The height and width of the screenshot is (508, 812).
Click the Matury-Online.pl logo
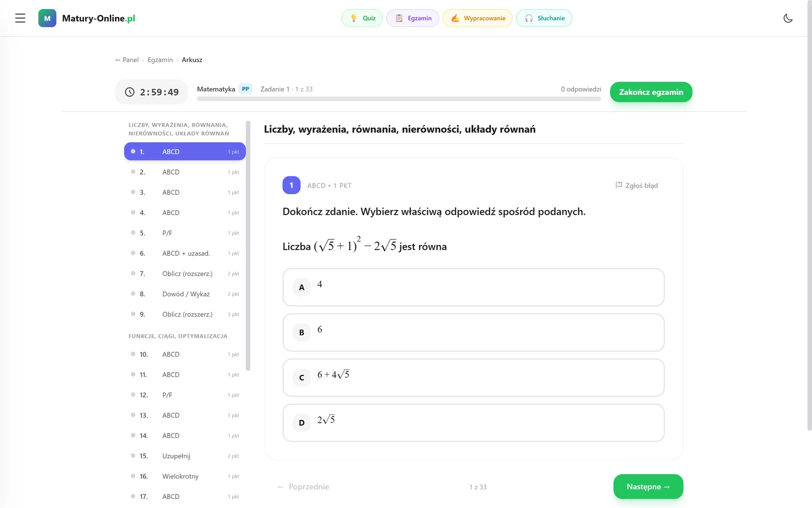click(x=87, y=18)
